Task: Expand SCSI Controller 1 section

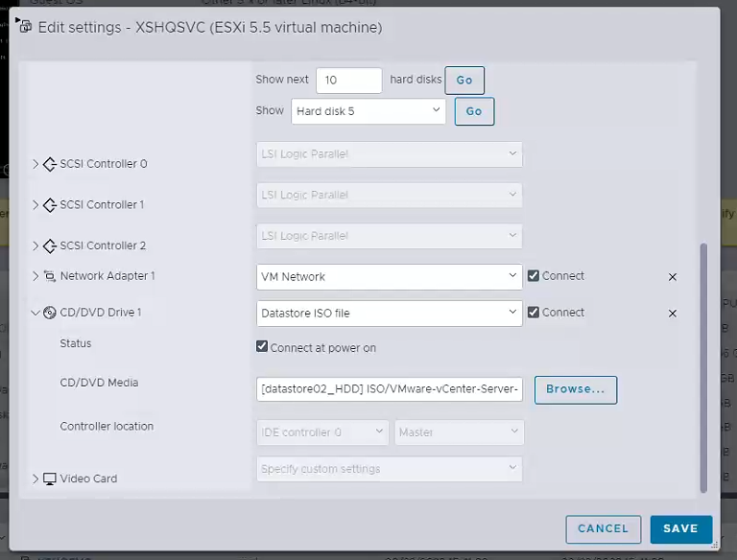Action: click(x=36, y=205)
